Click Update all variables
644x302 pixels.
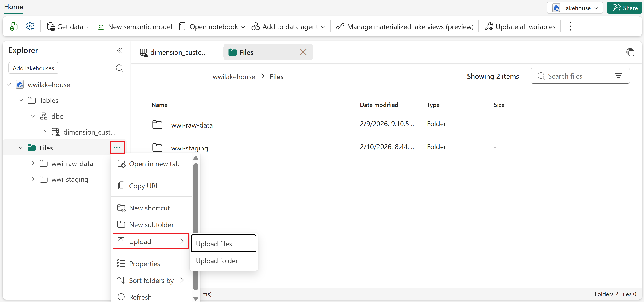[x=520, y=27]
